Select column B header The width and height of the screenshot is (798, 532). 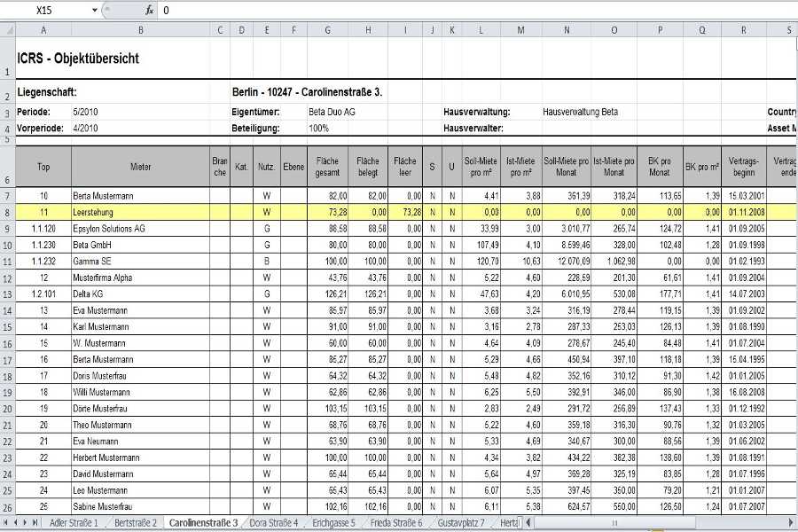(x=141, y=30)
